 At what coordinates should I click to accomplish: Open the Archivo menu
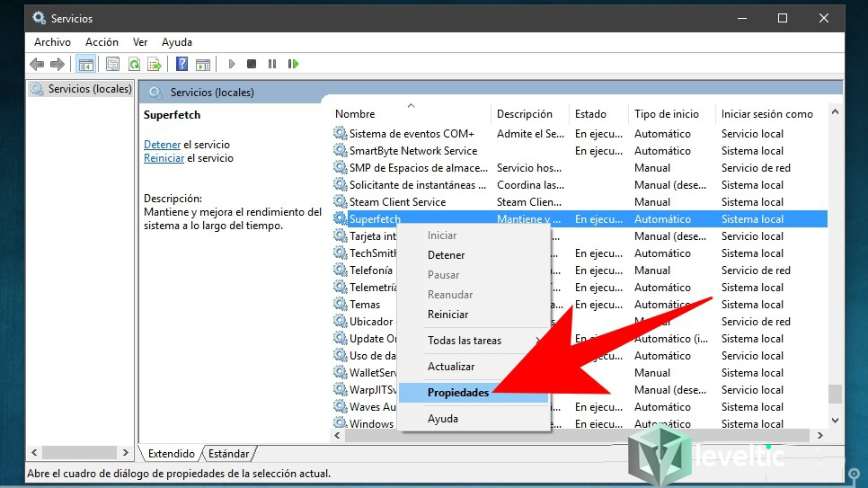click(x=52, y=42)
